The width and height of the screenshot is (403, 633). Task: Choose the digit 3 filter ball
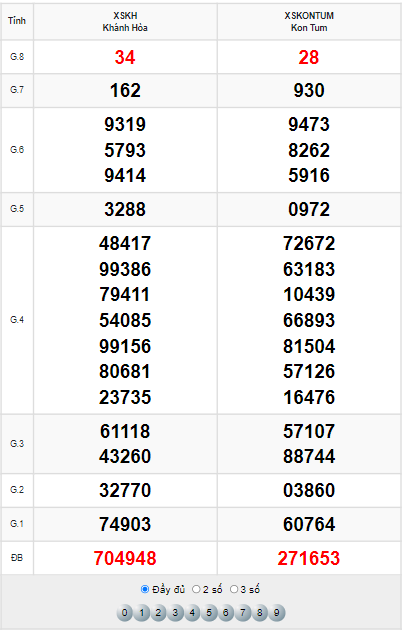tap(176, 612)
